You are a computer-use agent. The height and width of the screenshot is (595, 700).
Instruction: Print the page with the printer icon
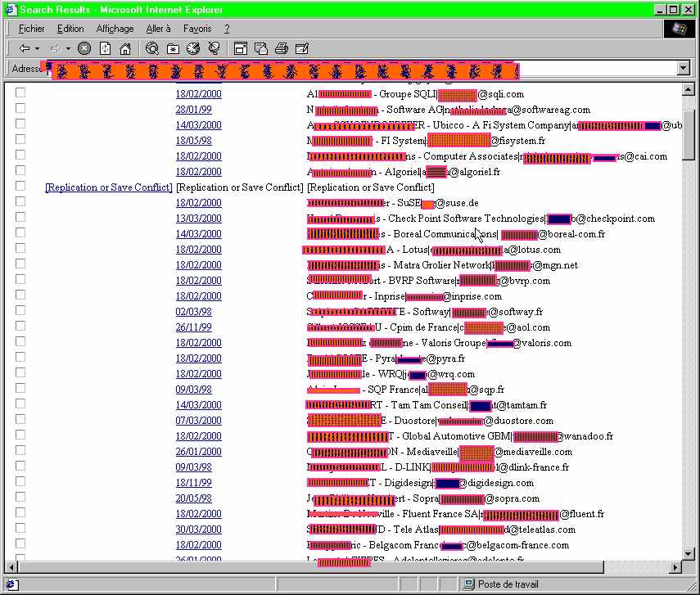[282, 48]
